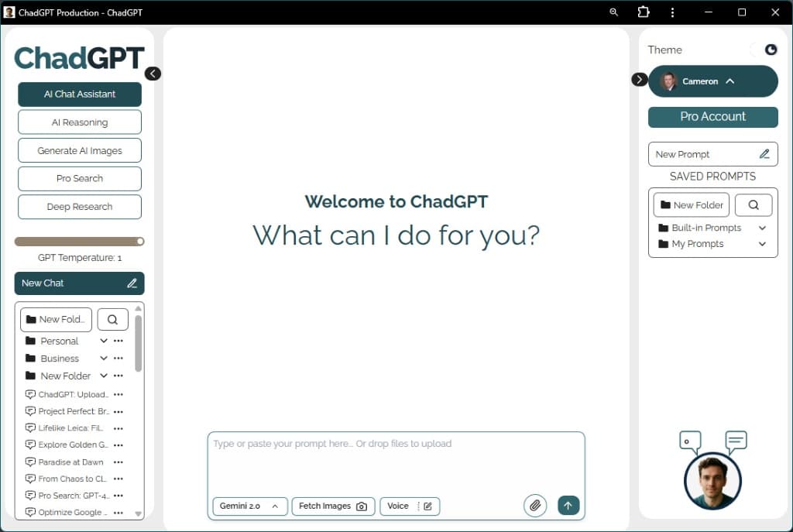Click the right chat bubble above avatar
Image resolution: width=793 pixels, height=532 pixels.
pyautogui.click(x=736, y=441)
